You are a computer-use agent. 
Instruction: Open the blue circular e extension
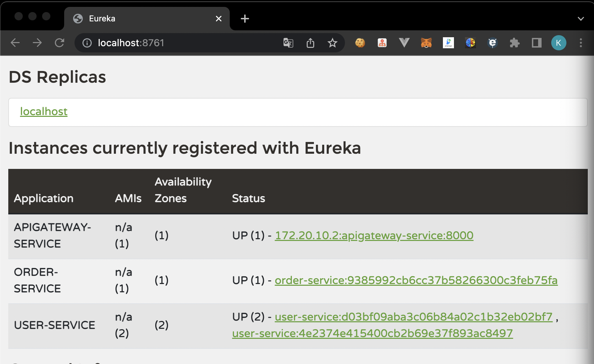click(493, 43)
